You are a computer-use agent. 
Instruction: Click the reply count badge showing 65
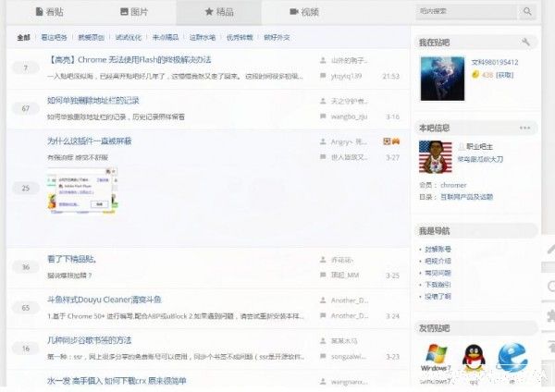(26, 308)
